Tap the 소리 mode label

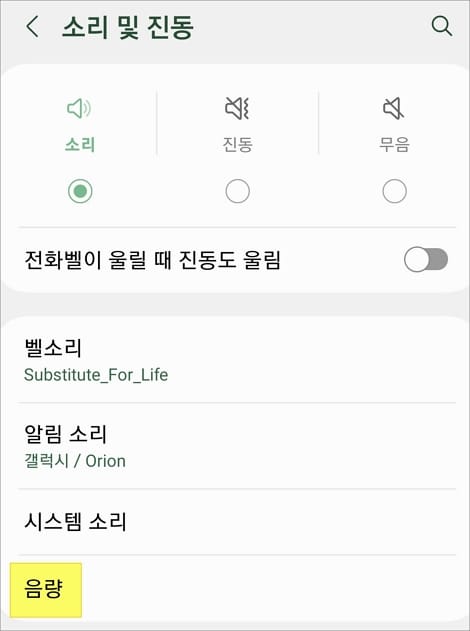(80, 144)
